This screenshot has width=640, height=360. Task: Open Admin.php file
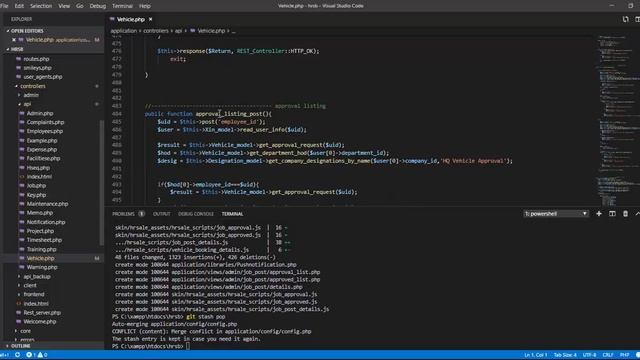[x=40, y=113]
